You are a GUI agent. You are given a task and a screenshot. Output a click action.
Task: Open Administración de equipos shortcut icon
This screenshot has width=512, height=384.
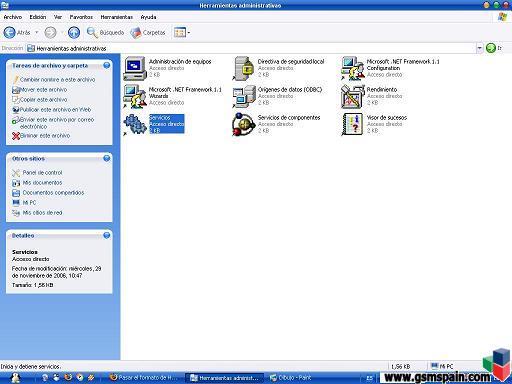point(135,69)
